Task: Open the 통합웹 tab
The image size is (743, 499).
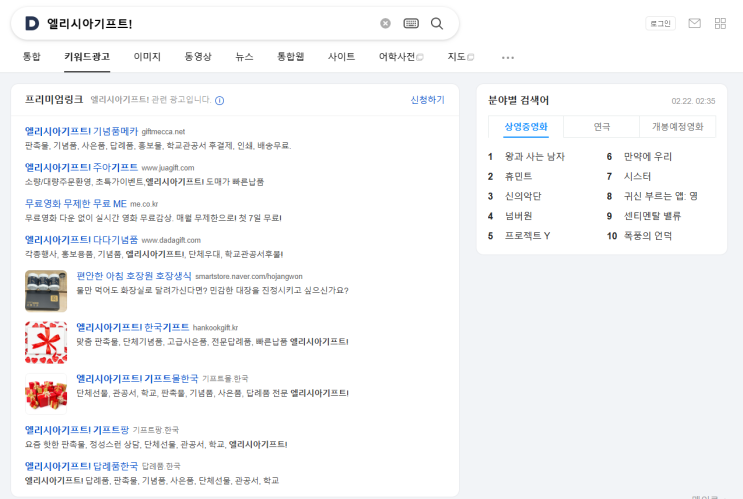Action: coord(290,57)
